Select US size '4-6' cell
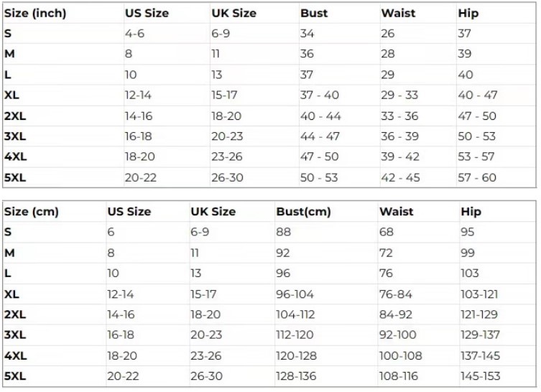 pos(134,34)
